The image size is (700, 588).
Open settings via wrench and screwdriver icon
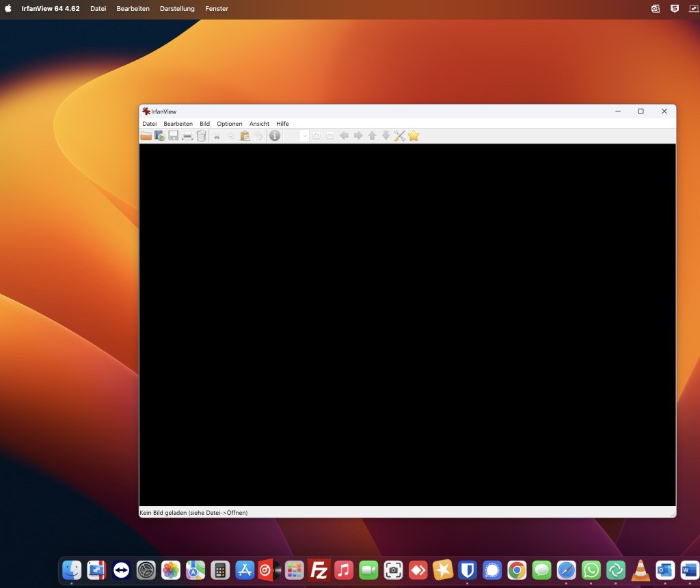(400, 136)
